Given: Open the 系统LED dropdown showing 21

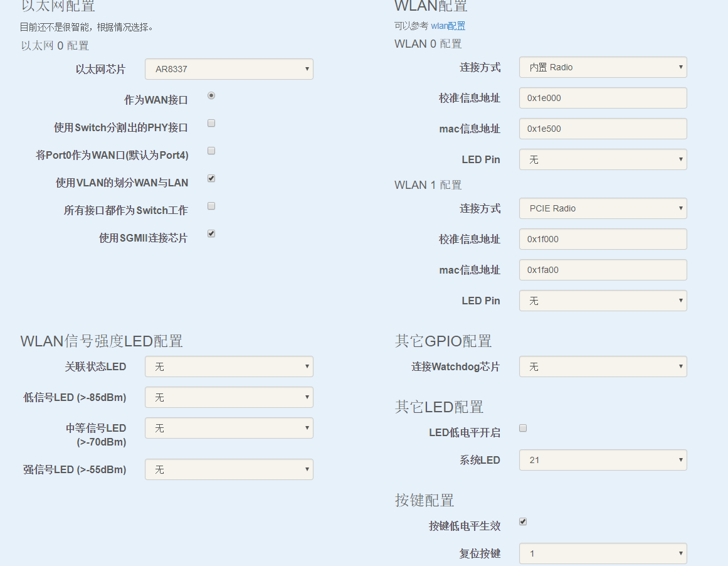Looking at the screenshot, I should click(603, 460).
